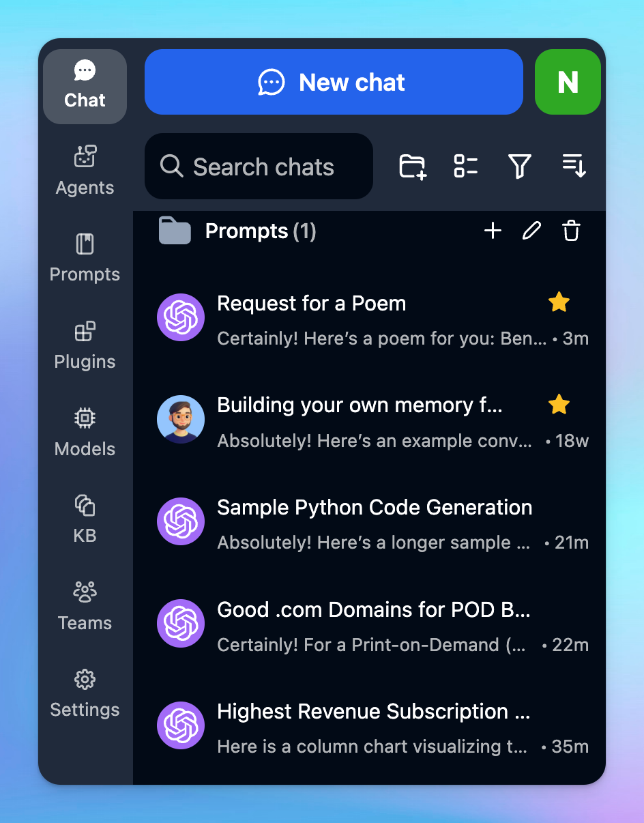Unstar the Building your own memory chat

(x=559, y=405)
